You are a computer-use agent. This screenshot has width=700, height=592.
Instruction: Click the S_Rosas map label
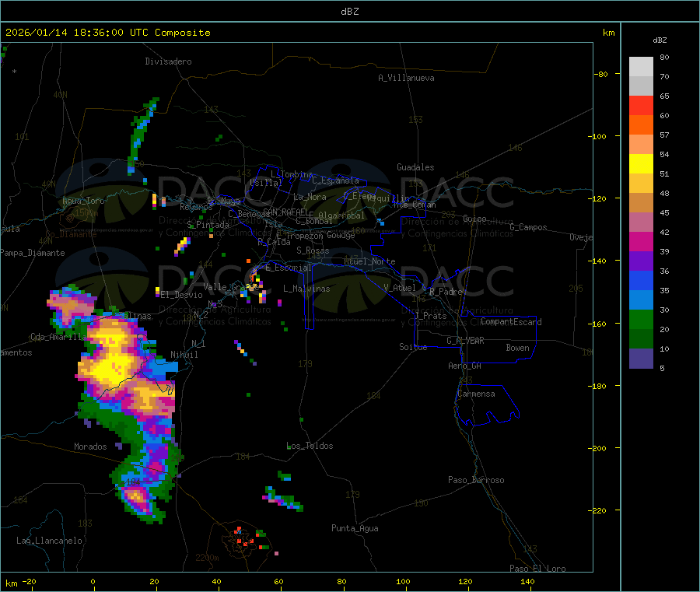click(x=313, y=250)
